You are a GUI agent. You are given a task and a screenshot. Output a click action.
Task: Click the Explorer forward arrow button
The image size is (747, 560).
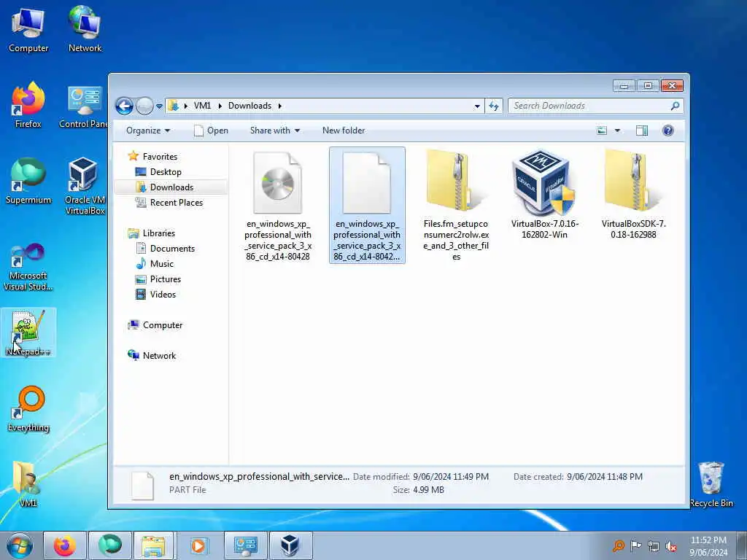[144, 106]
